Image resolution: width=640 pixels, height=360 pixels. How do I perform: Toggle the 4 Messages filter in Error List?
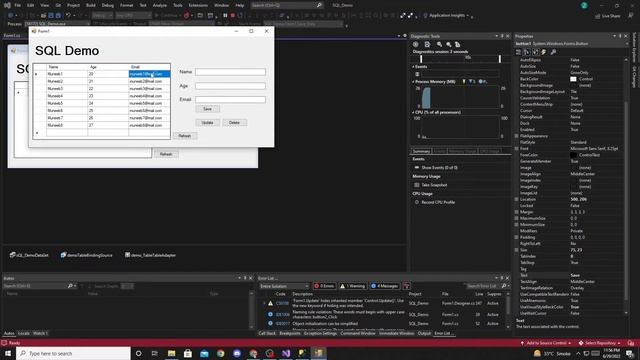tap(384, 286)
